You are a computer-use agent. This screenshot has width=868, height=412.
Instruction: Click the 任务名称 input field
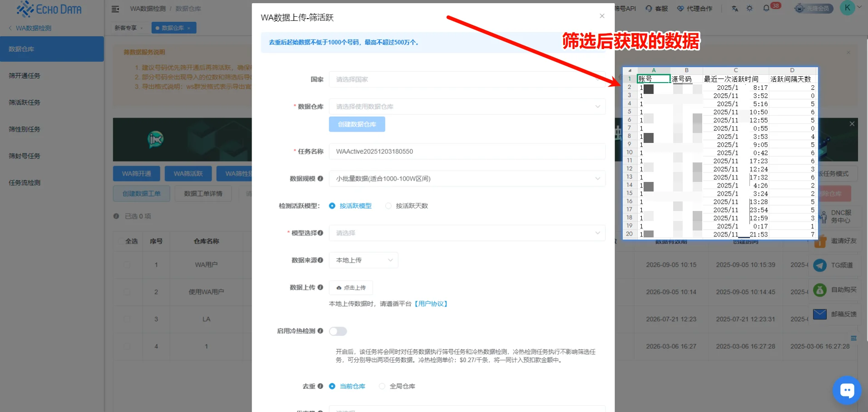(x=467, y=151)
